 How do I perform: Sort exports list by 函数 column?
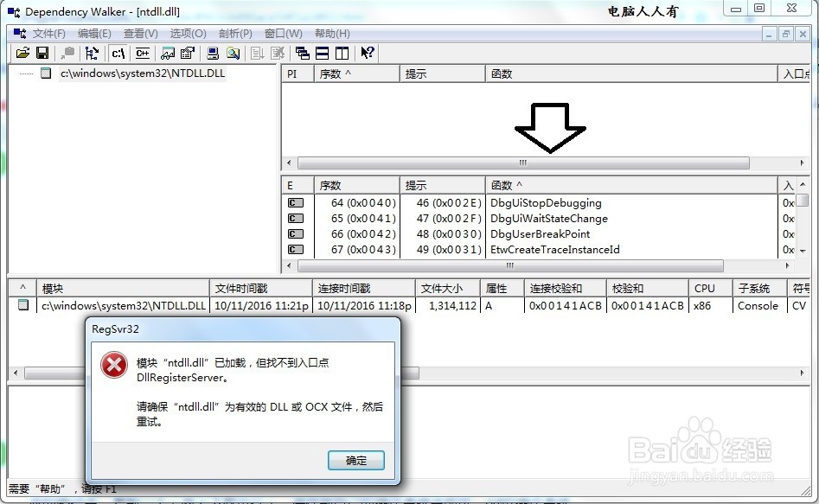[x=631, y=185]
